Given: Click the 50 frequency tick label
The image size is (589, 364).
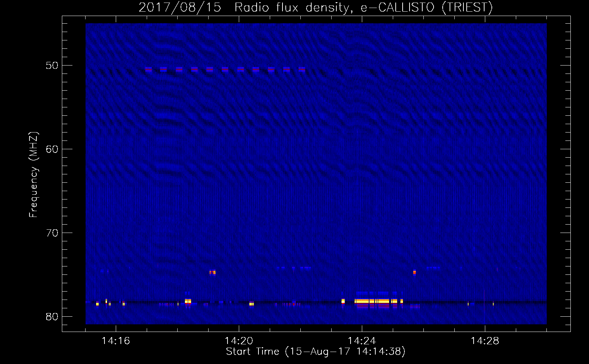Looking at the screenshot, I should point(52,66).
